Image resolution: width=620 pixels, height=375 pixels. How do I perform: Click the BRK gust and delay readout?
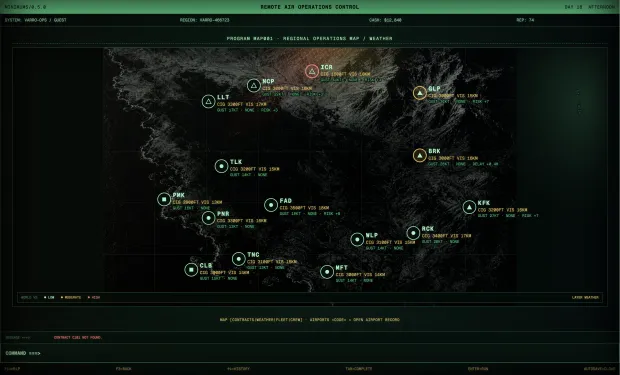point(463,164)
